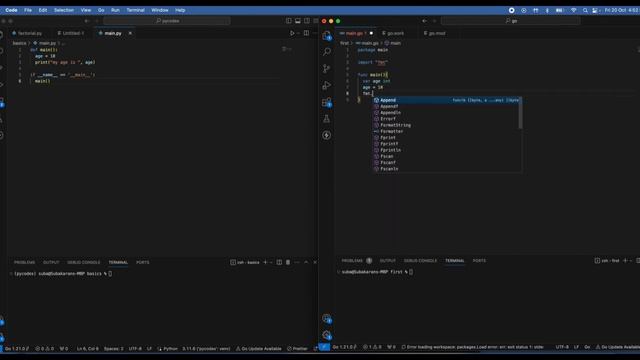The image size is (640, 360).
Task: Choose Fscan from the autocomplete list
Action: click(x=446, y=156)
